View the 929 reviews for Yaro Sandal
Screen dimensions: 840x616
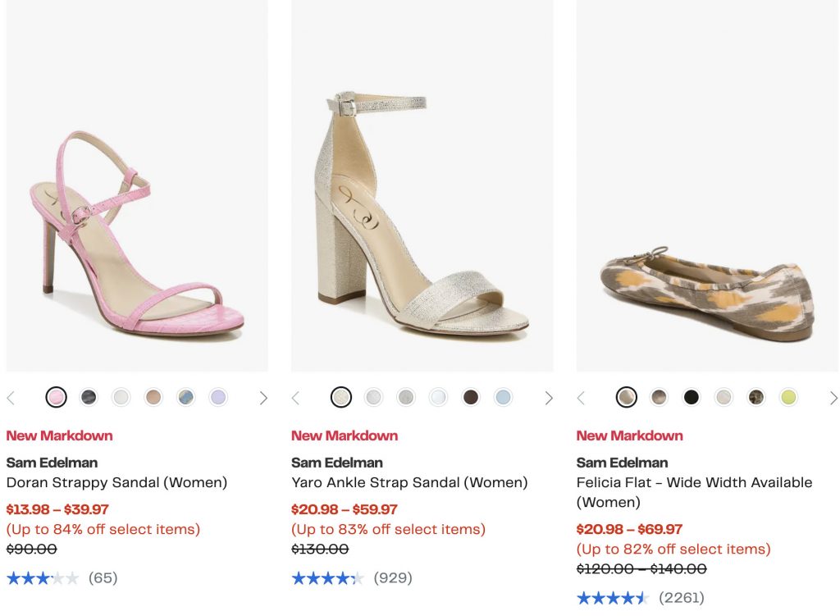point(392,578)
